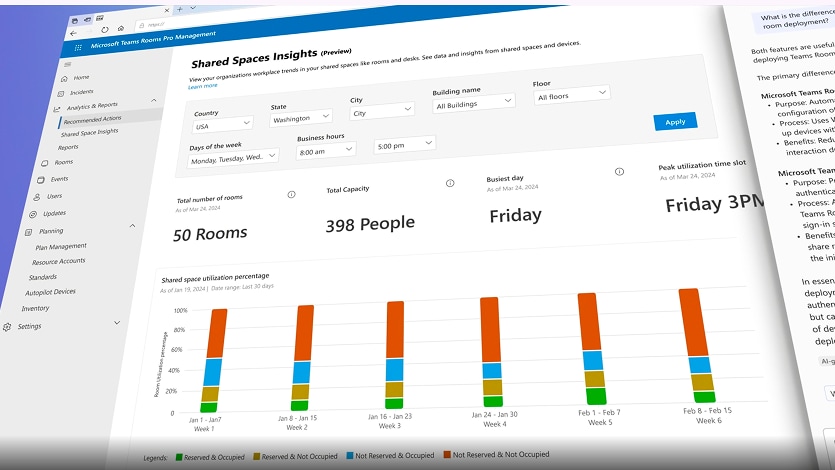Click info icon beside Total number of rooms

(291, 194)
